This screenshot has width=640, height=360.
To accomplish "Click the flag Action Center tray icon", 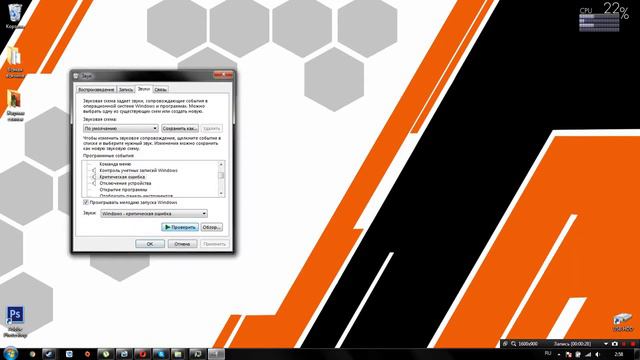I will point(569,354).
